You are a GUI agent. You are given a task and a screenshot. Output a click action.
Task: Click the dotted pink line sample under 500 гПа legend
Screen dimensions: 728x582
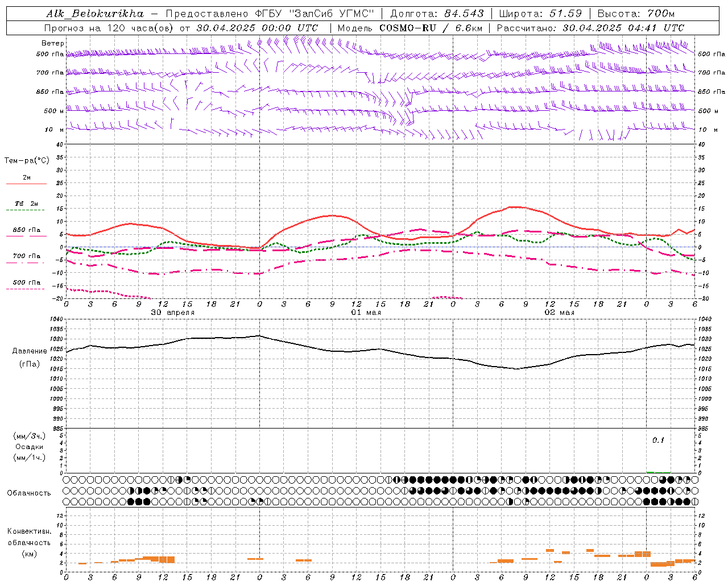point(25,289)
